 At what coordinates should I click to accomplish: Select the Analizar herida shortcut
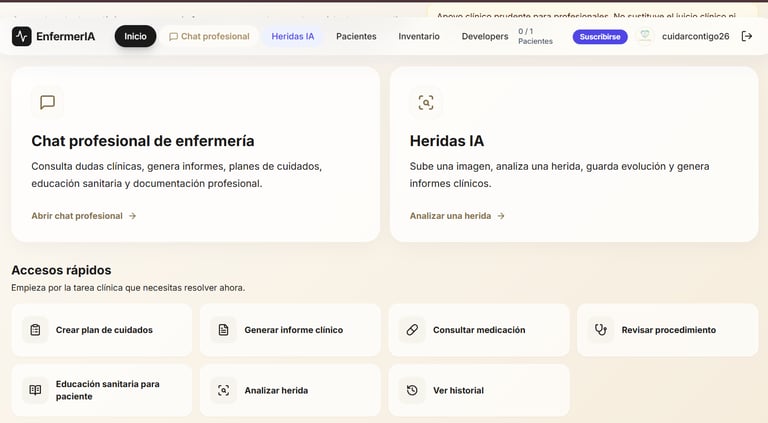(290, 390)
